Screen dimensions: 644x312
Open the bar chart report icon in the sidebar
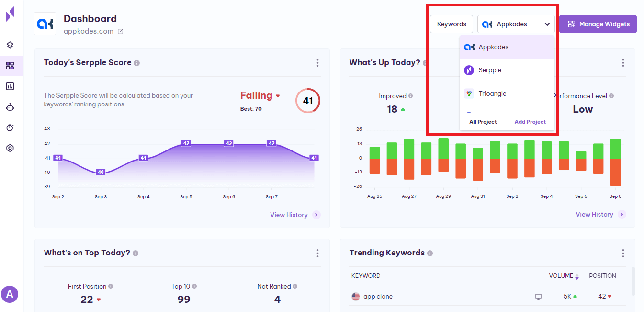(x=10, y=86)
